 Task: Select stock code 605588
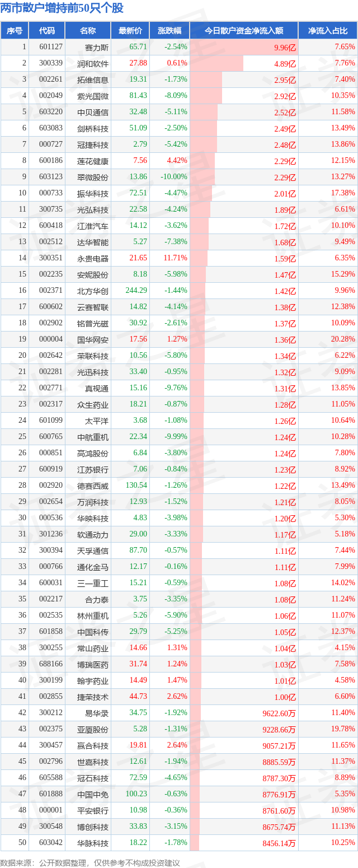(x=51, y=778)
